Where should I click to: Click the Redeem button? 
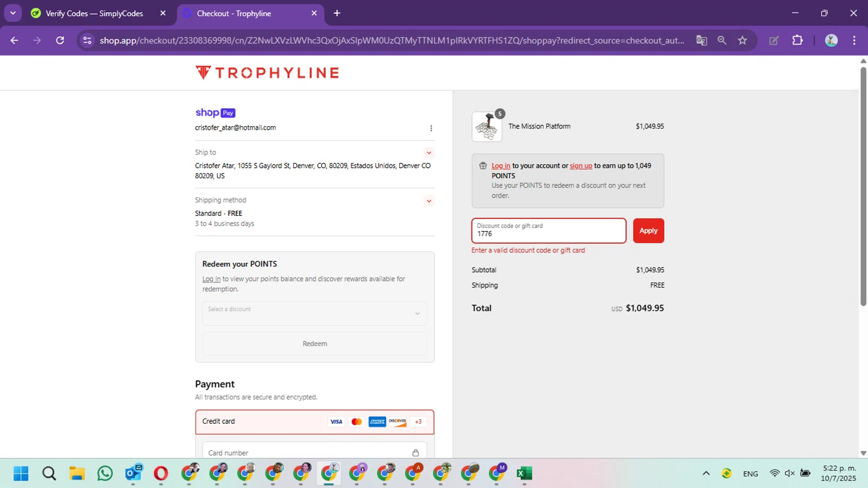pyautogui.click(x=315, y=344)
